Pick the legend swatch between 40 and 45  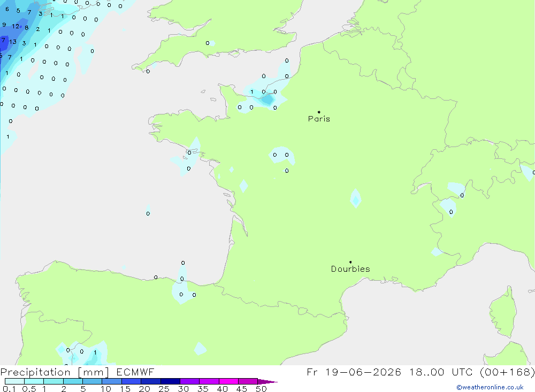(228, 381)
